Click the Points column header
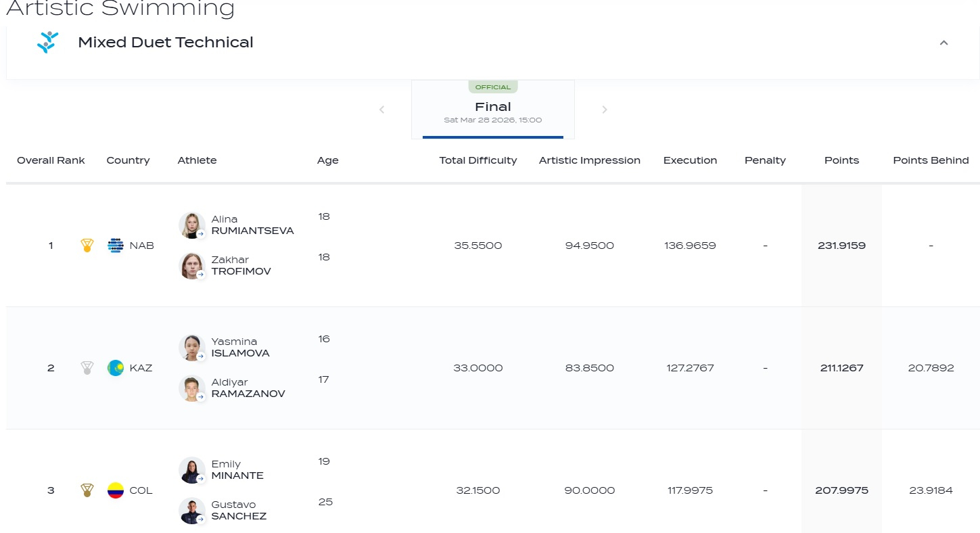Viewport: 980px width, 533px height. pos(841,160)
